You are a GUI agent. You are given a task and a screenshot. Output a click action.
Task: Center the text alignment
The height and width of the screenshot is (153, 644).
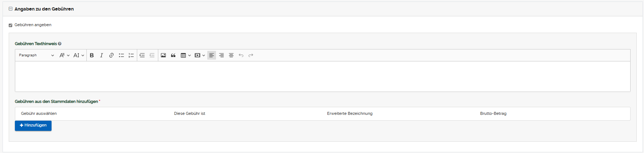[231, 55]
